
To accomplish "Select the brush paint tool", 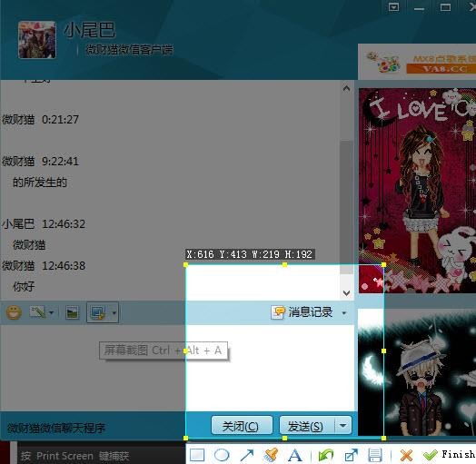I will tap(271, 455).
